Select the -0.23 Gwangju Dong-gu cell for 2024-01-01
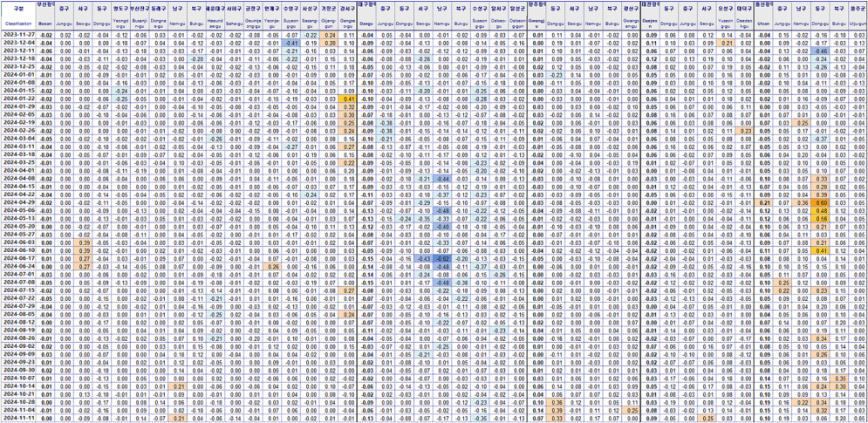This screenshot has height=423, width=868. (x=556, y=73)
